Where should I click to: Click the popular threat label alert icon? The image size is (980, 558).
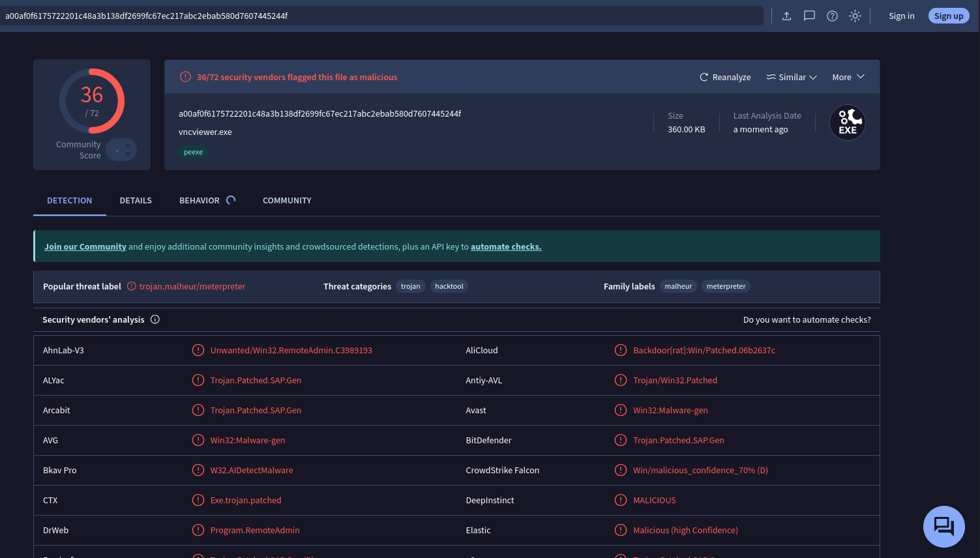(132, 286)
